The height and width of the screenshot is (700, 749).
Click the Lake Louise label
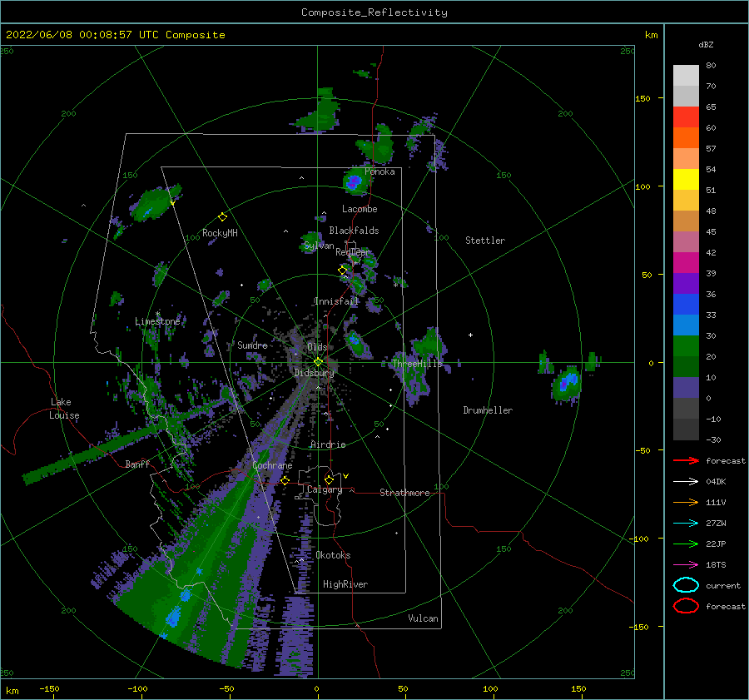click(64, 409)
